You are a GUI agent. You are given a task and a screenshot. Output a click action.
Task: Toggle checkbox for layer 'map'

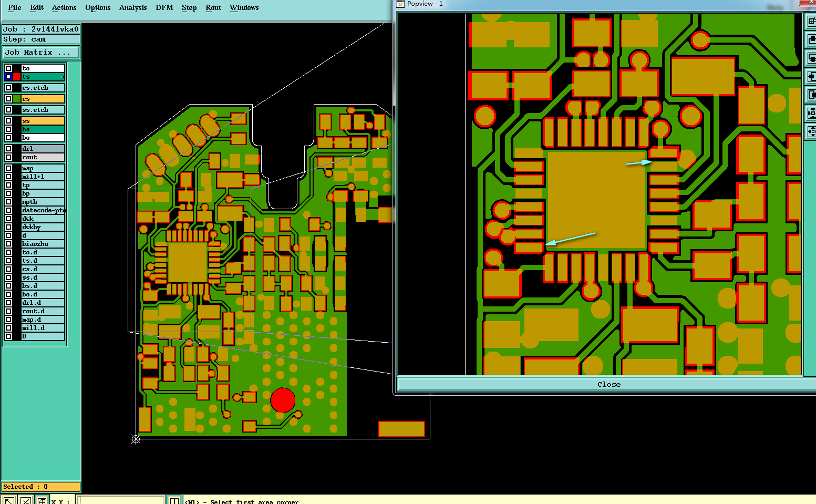[8, 168]
